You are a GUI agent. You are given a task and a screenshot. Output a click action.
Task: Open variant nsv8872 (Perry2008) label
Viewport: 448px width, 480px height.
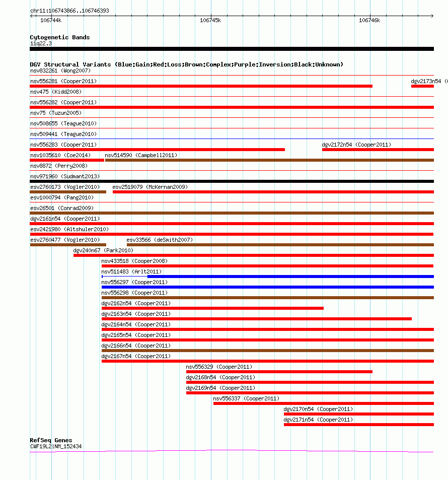point(59,166)
